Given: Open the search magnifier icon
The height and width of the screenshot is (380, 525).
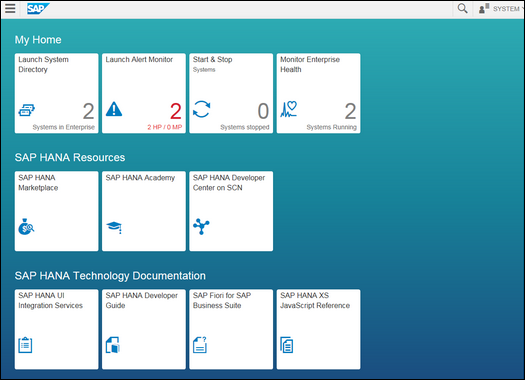Looking at the screenshot, I should coord(462,8).
